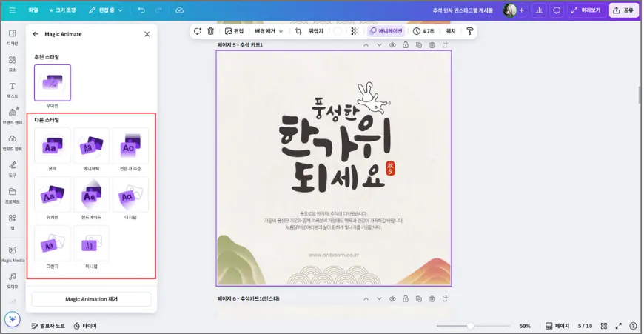Click the 공유 share button
Image resolution: width=644 pixels, height=334 pixels.
623,10
